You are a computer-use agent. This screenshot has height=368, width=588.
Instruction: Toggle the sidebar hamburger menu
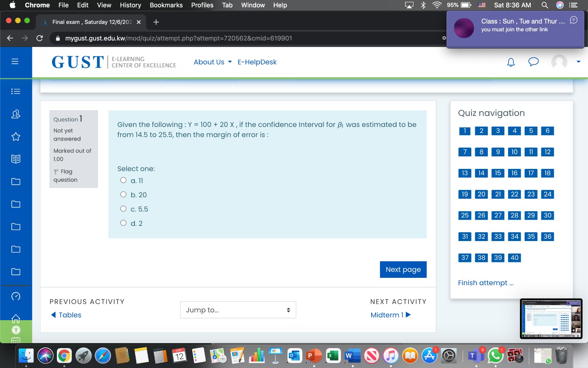click(15, 61)
